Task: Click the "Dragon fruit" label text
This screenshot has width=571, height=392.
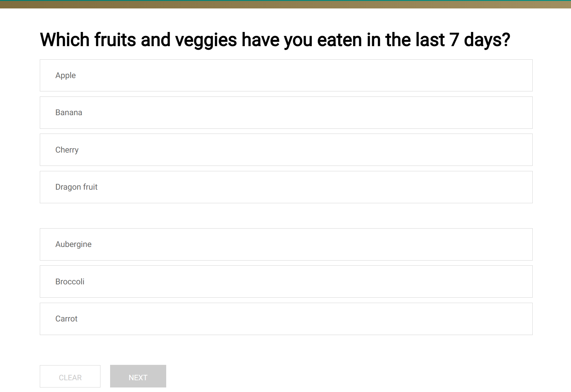Action: 76,187
